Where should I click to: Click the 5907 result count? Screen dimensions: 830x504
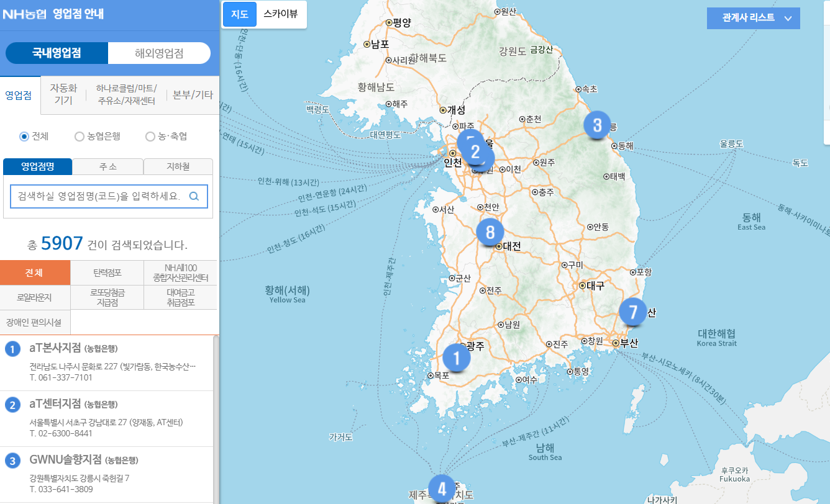point(62,243)
